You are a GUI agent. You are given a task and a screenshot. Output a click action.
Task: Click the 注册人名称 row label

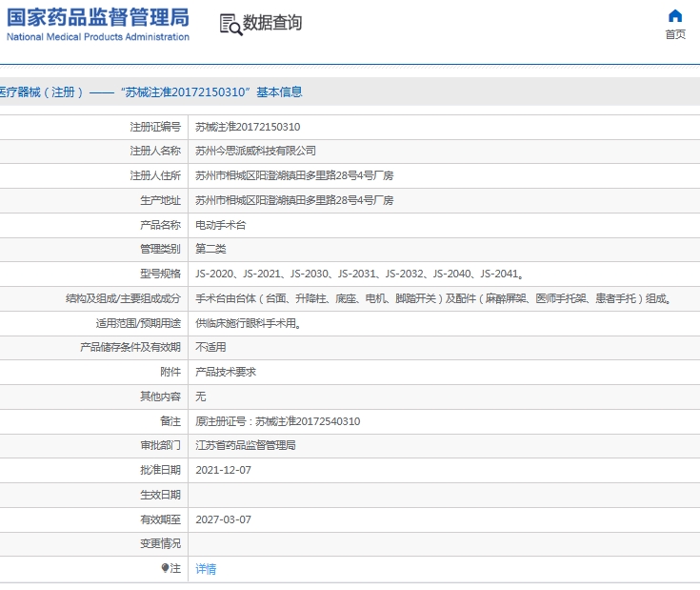click(x=155, y=151)
